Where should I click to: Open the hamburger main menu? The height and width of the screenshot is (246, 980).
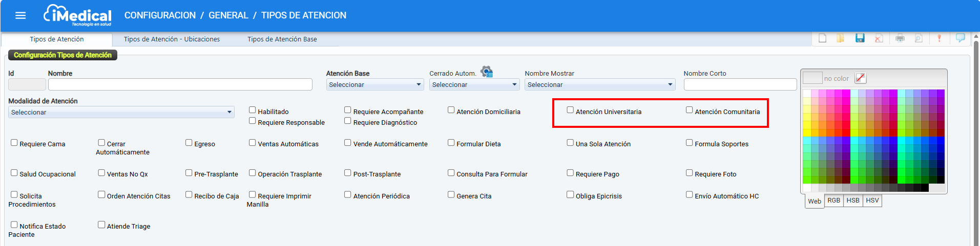[x=20, y=15]
